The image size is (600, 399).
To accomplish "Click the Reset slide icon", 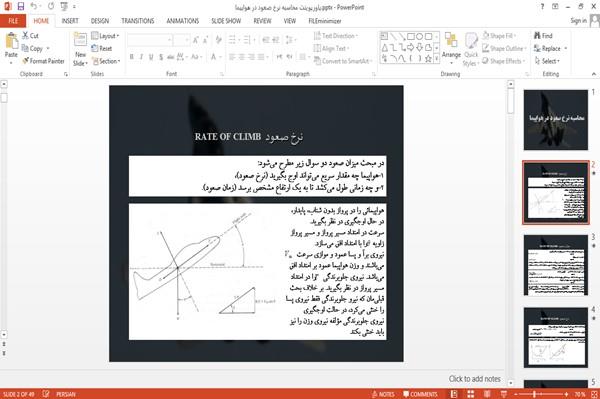I will pos(95,48).
